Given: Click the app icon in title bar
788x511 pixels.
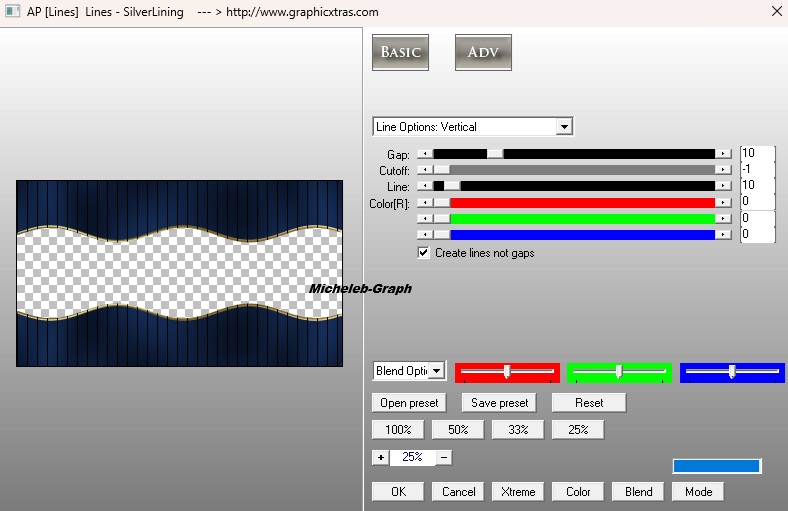Looking at the screenshot, I should [x=12, y=12].
